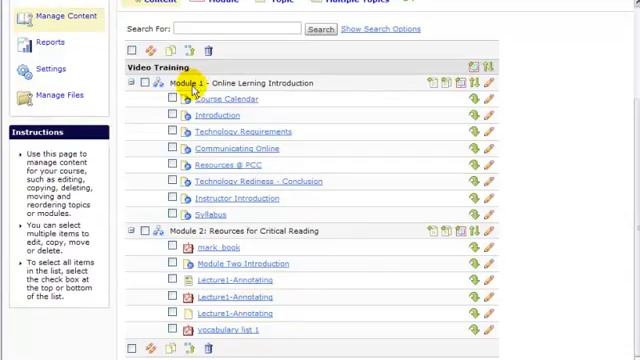Click the Module 1 - Online Lerning Introduction title

coord(242,83)
